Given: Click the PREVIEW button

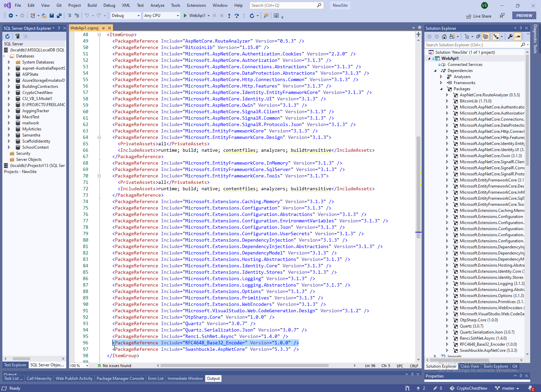Looking at the screenshot, I should (x=524, y=16).
